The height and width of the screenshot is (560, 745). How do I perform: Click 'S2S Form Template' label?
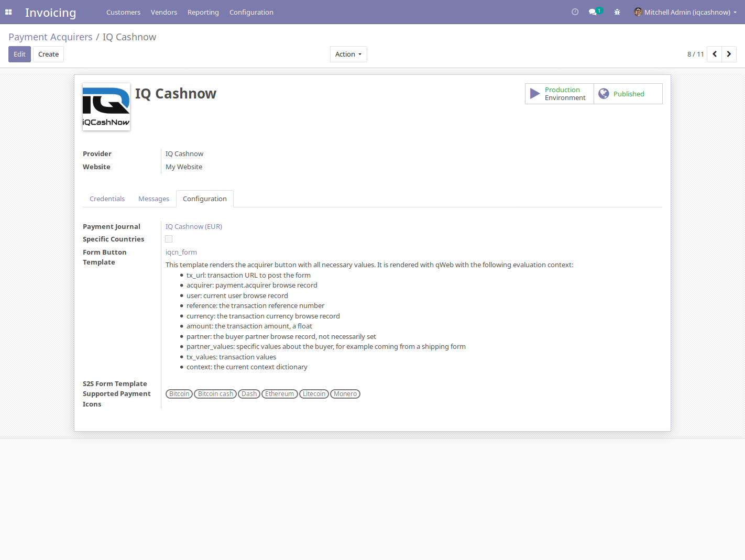(x=115, y=383)
